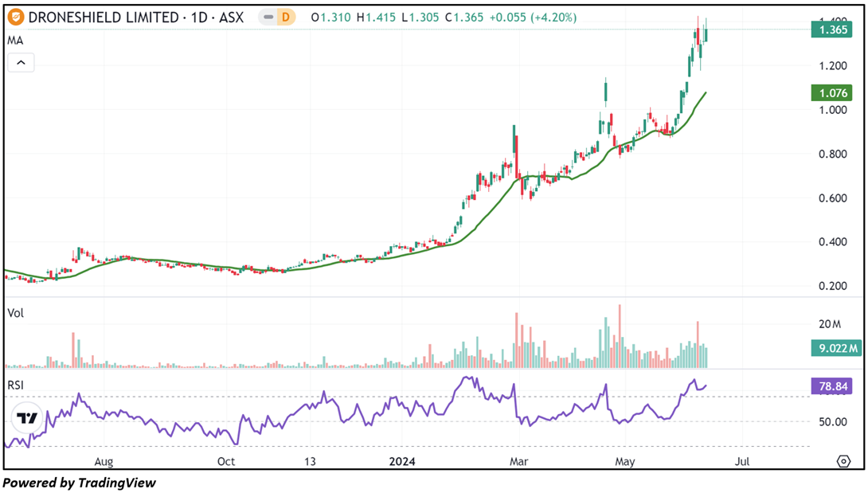Image resolution: width=868 pixels, height=493 pixels.
Task: Click the 13 date axis label
Action: [310, 461]
